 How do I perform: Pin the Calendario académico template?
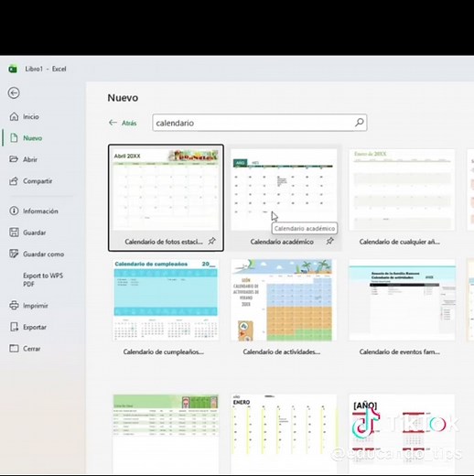point(329,242)
